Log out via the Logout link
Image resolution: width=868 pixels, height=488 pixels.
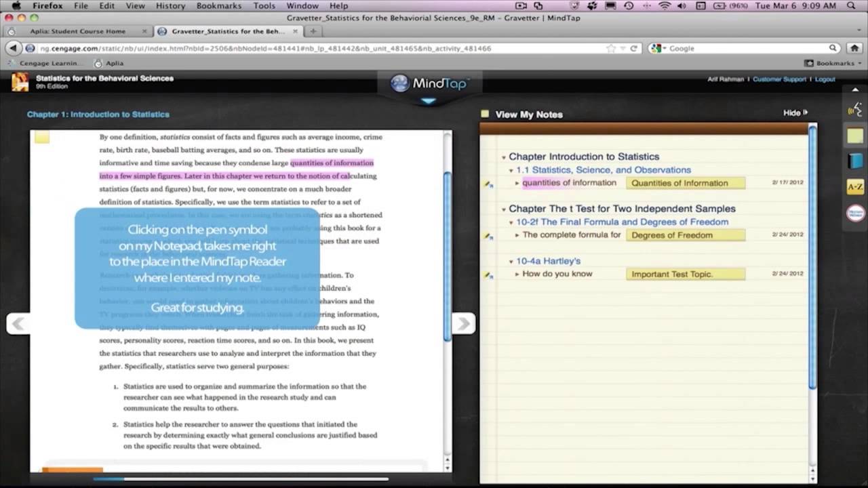click(x=825, y=79)
